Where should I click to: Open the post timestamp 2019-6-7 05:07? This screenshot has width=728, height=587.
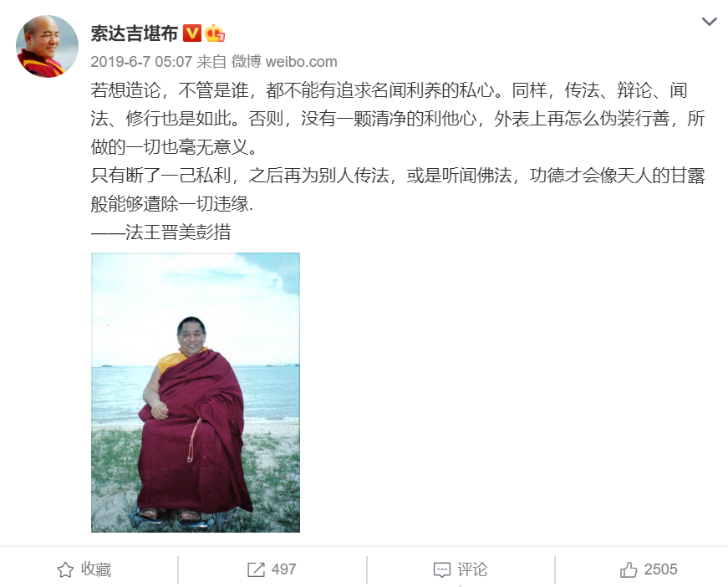[x=141, y=62]
